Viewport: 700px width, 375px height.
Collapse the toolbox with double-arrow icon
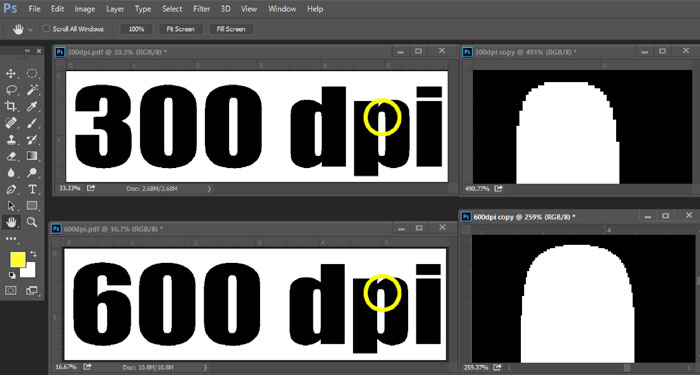[28, 51]
